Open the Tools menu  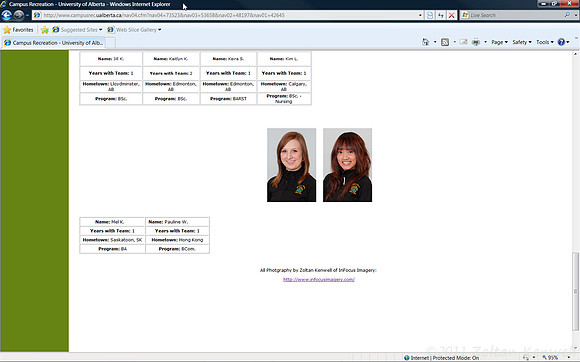544,42
